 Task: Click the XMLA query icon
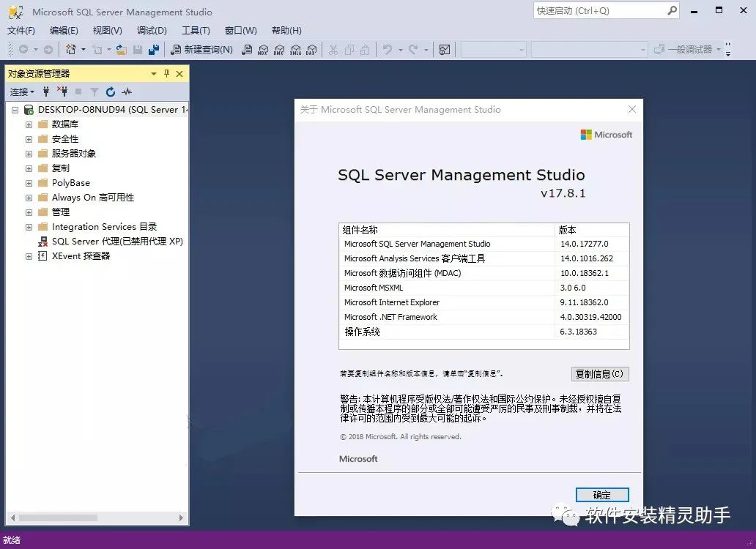point(295,50)
